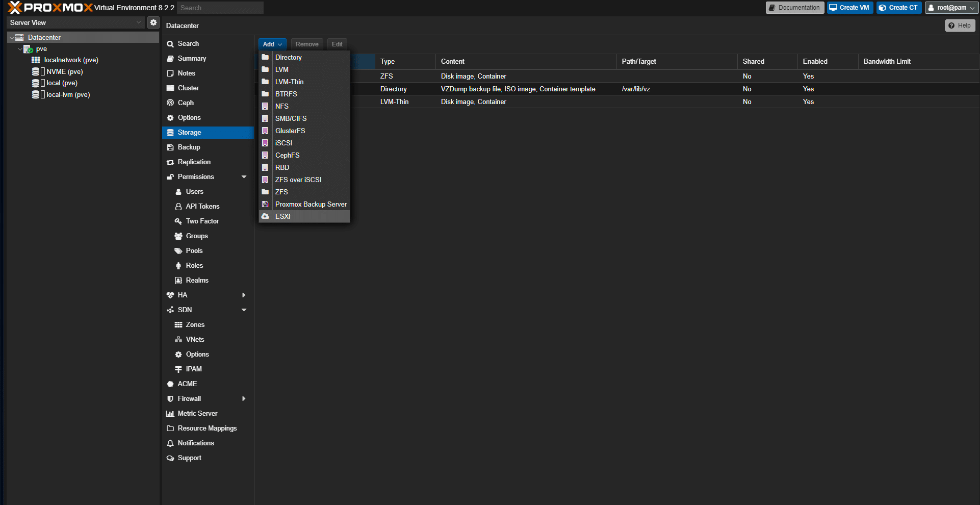The width and height of the screenshot is (980, 505).
Task: Click the Create CT button
Action: tap(898, 8)
